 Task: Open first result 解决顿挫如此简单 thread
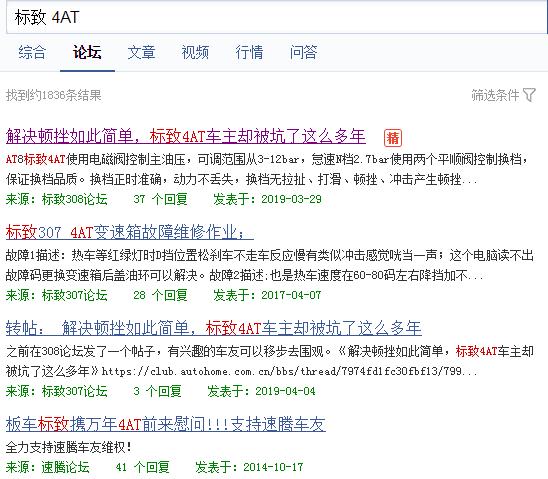pos(186,136)
